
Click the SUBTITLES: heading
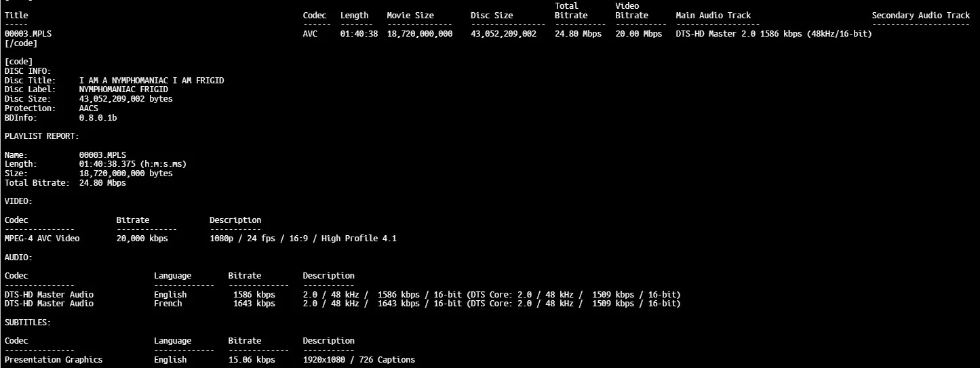28,323
